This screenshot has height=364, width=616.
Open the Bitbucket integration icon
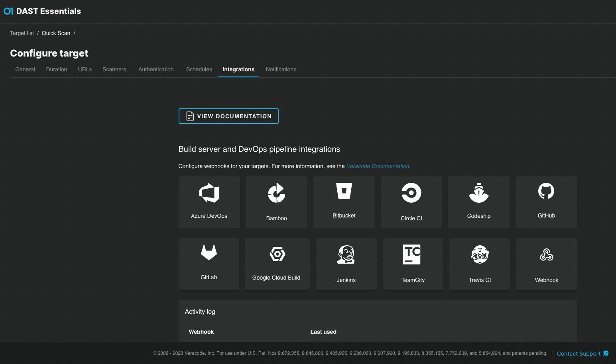(344, 191)
